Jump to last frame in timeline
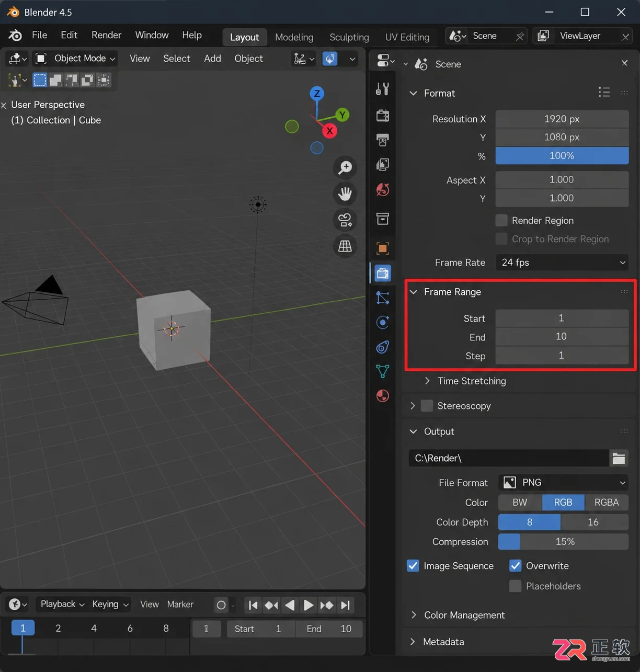The width and height of the screenshot is (640, 672). pos(345,605)
